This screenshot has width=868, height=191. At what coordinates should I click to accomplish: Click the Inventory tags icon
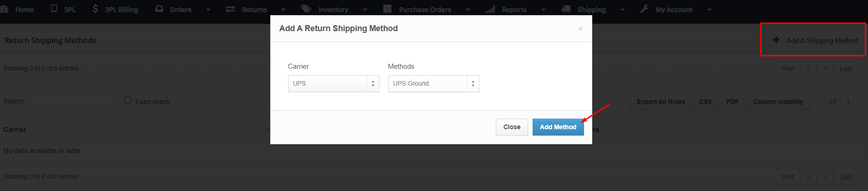(306, 9)
